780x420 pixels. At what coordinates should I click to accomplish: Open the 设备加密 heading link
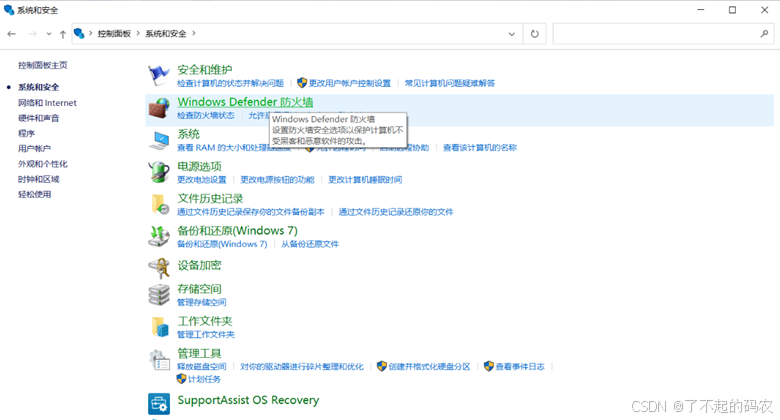pyautogui.click(x=199, y=265)
